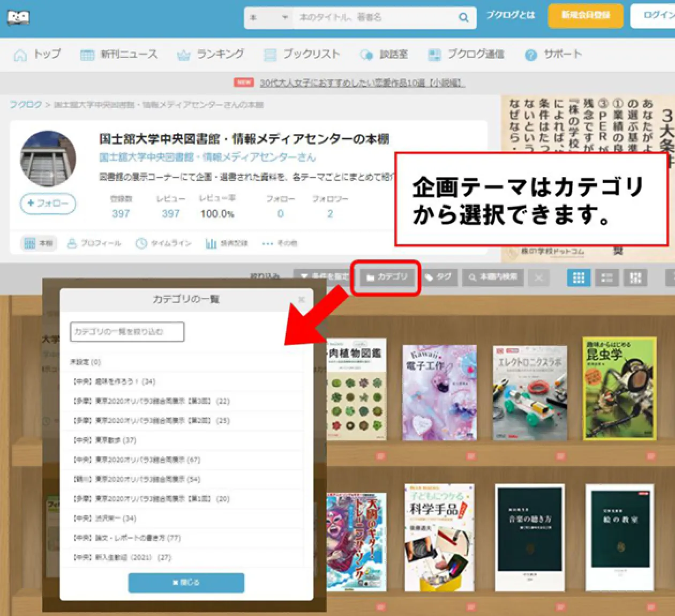This screenshot has width=675, height=616.
Task: Click review icon under Kawaii 電子工作 book
Action: [x=471, y=456]
